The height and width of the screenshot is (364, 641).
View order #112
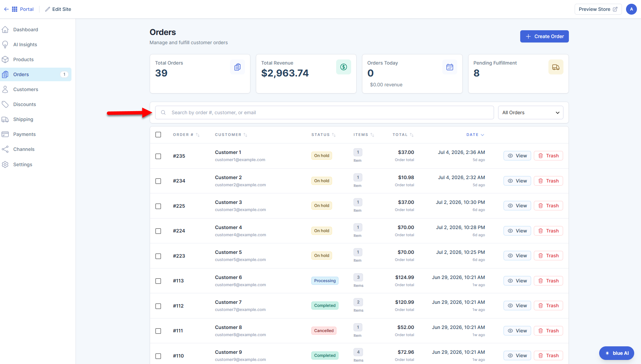(x=517, y=306)
